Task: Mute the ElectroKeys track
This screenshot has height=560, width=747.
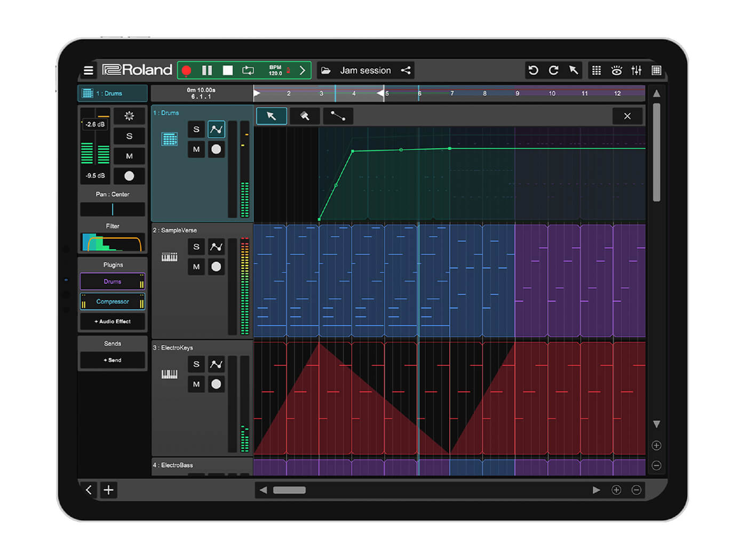Action: [196, 384]
